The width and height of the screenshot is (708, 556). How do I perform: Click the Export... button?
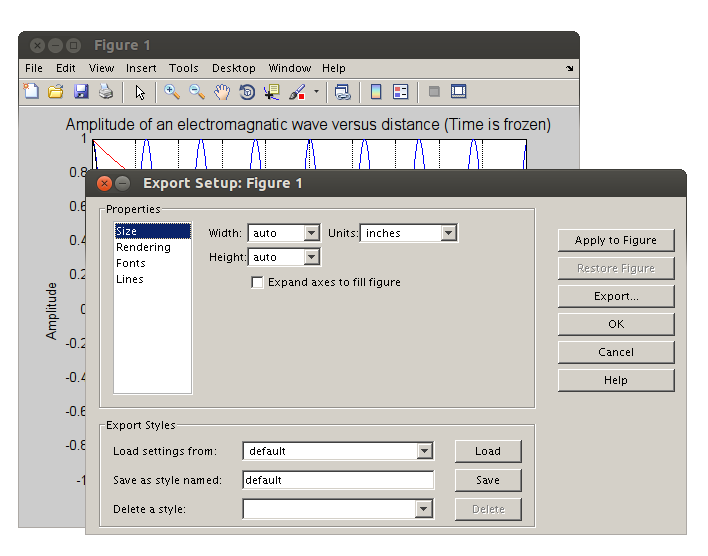616,296
